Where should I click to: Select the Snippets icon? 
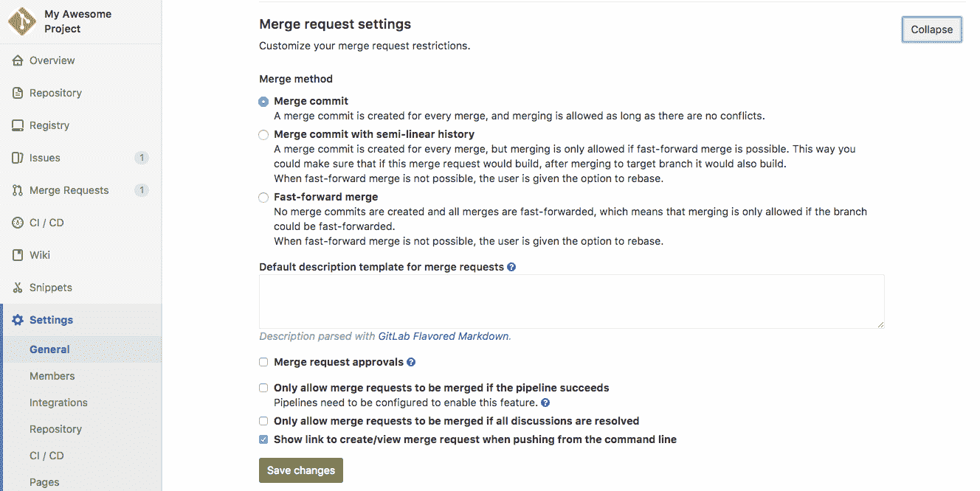(x=16, y=288)
